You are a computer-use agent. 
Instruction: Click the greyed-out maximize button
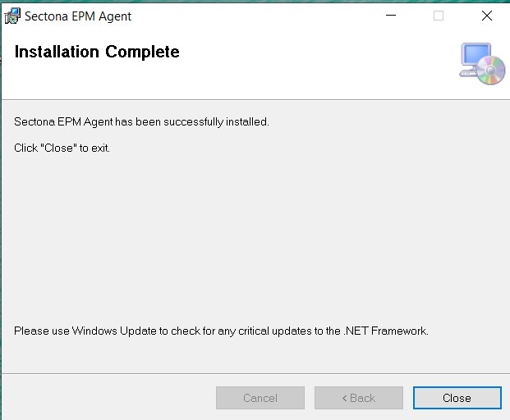[x=439, y=16]
